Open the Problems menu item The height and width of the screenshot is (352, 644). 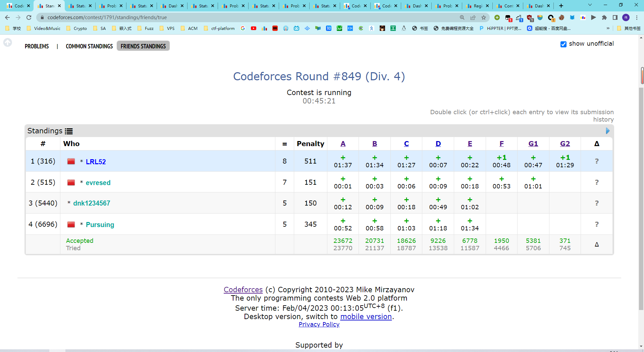point(37,46)
